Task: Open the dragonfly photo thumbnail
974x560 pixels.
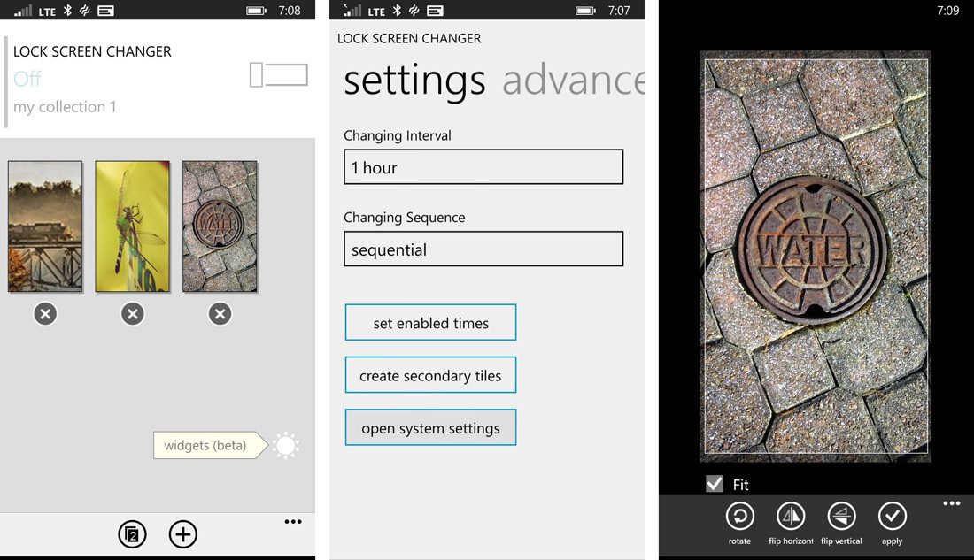Action: pyautogui.click(x=132, y=226)
